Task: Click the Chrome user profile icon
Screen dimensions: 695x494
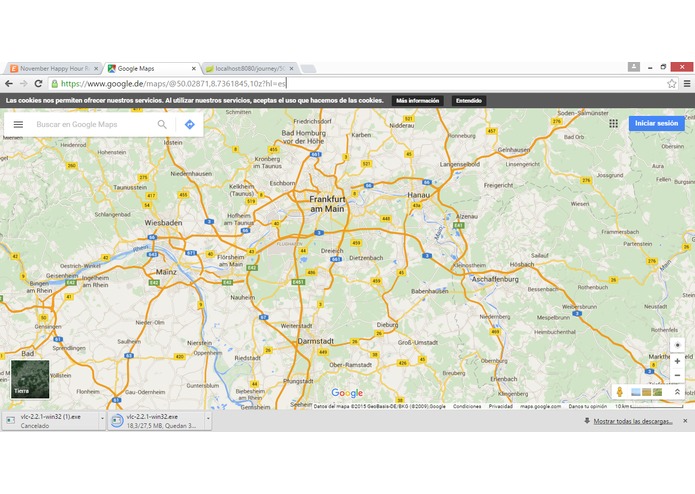Action: (634, 67)
